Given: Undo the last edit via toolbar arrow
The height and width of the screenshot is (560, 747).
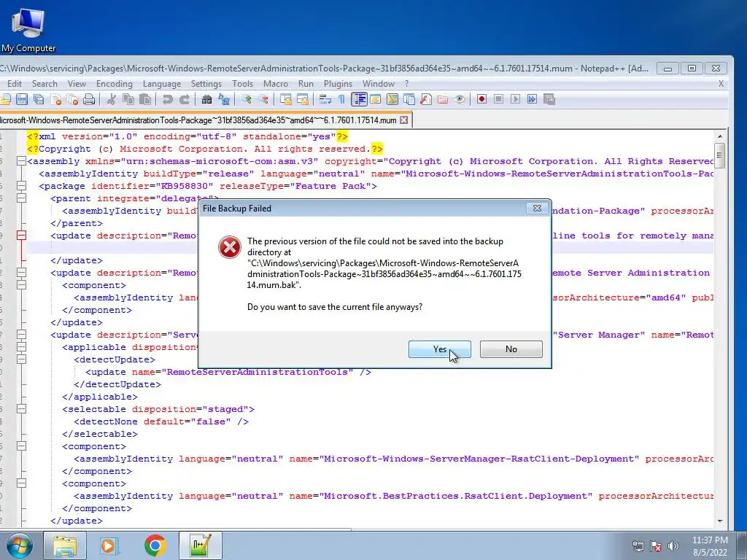Looking at the screenshot, I should (x=167, y=99).
